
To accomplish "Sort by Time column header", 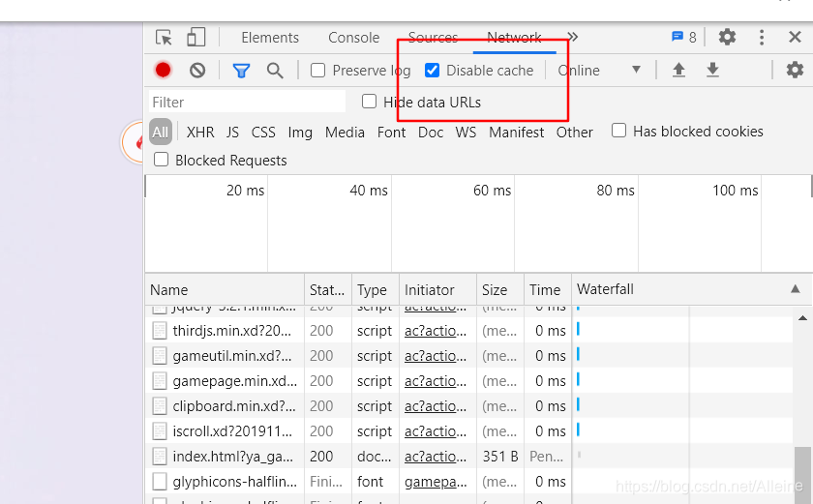I will [547, 289].
